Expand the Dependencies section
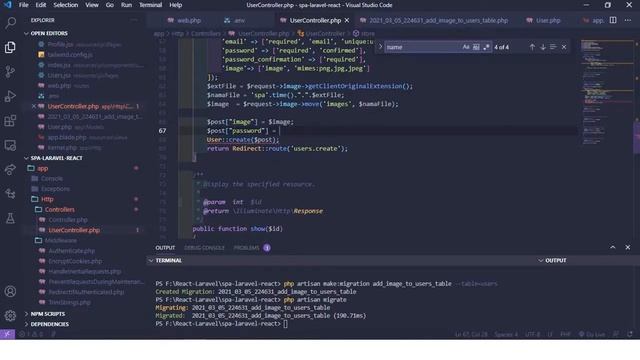The image size is (640, 360). point(50,324)
